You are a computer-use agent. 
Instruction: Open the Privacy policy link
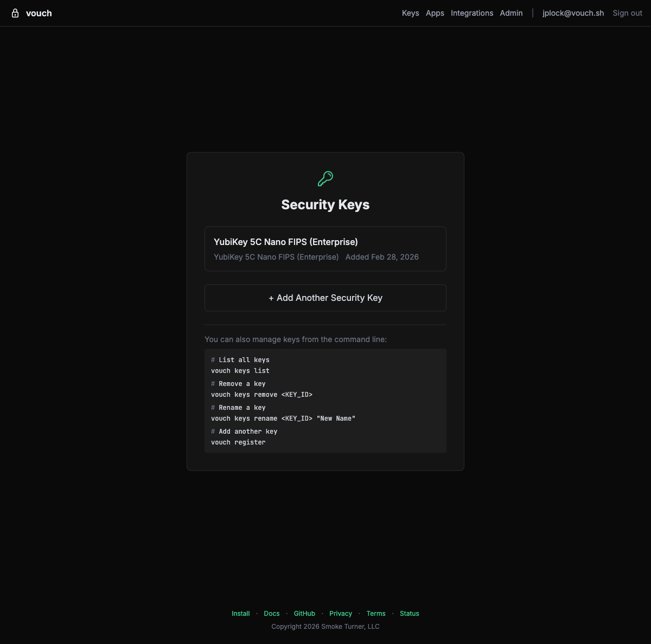(341, 613)
